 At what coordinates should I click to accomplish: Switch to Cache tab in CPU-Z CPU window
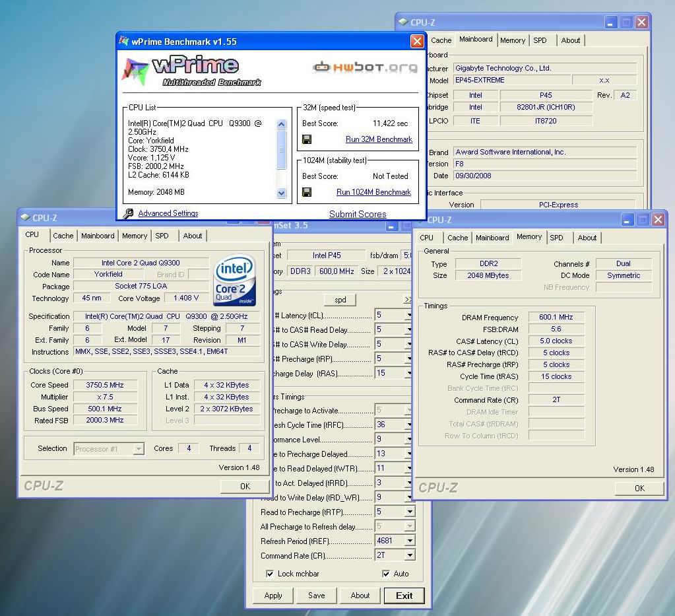point(63,236)
